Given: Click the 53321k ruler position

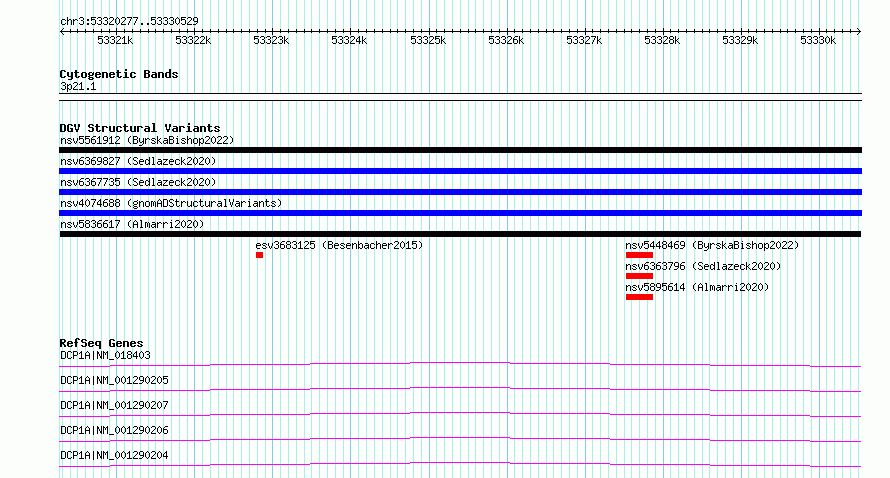Looking at the screenshot, I should (x=115, y=40).
